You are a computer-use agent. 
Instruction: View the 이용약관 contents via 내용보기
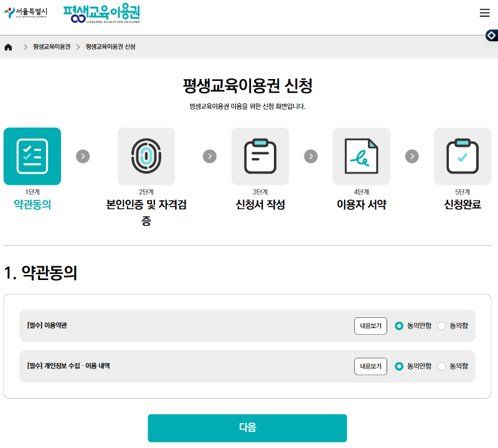click(x=370, y=325)
